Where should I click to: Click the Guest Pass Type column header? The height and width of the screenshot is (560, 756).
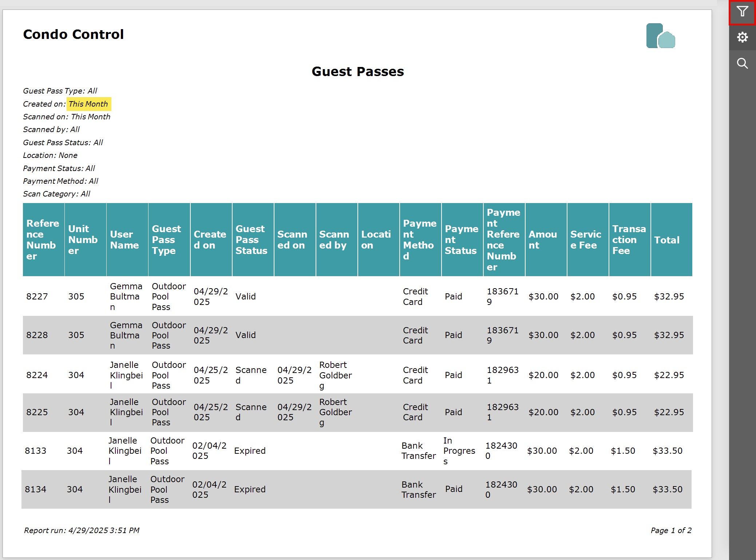click(169, 239)
